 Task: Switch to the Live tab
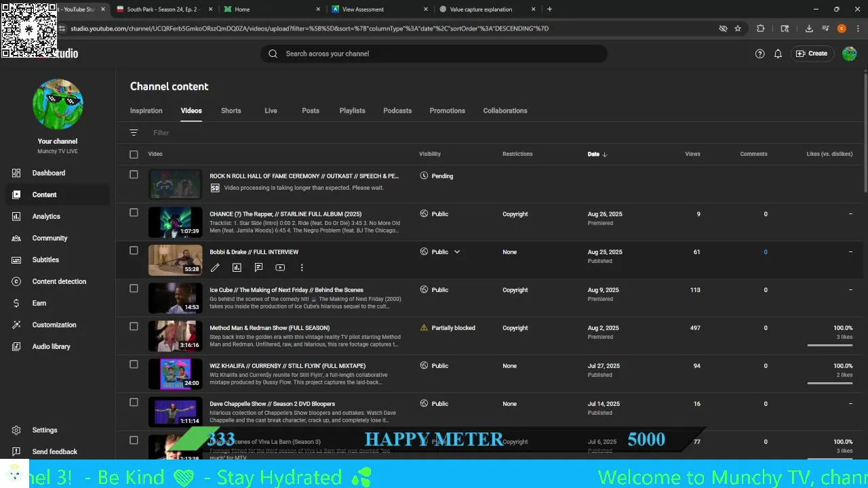tap(271, 110)
